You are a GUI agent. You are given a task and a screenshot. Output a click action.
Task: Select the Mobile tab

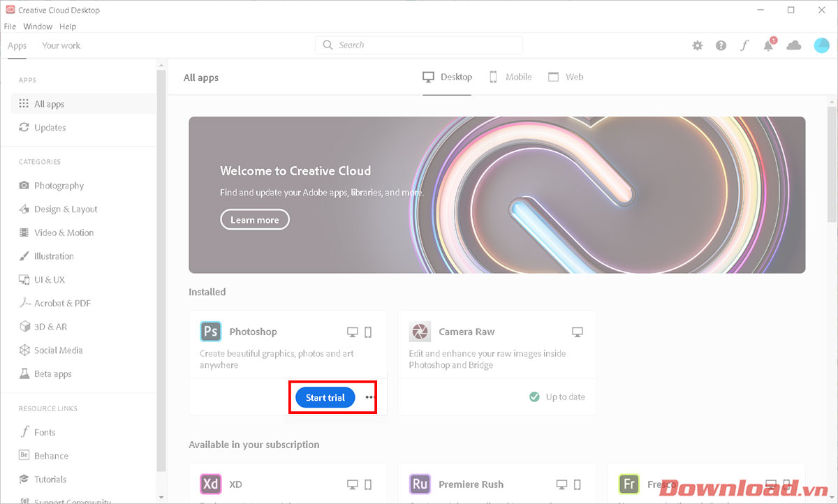(510, 77)
